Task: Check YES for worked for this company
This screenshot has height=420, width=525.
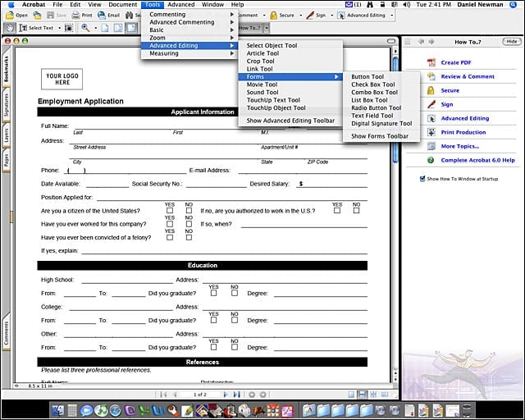Action: point(170,224)
